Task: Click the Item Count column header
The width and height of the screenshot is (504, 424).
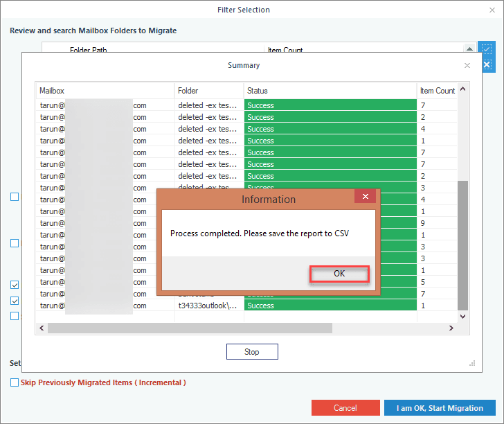Action: (437, 91)
